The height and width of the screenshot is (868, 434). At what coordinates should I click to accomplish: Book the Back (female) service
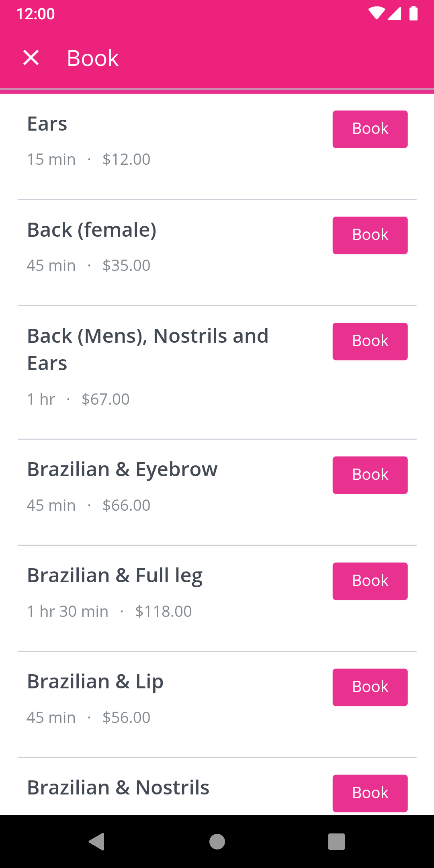tap(370, 235)
